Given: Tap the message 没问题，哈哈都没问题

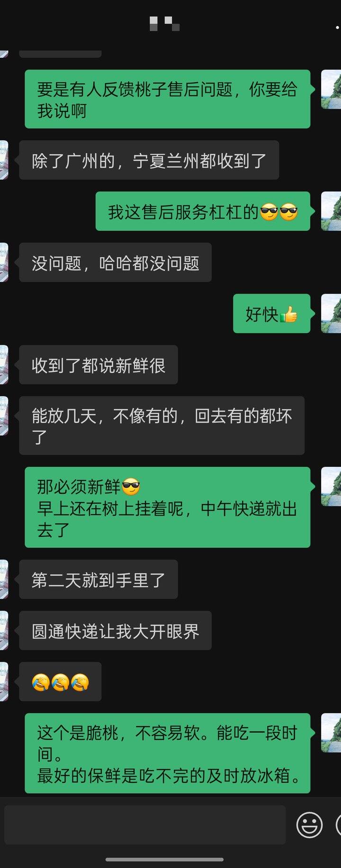Looking at the screenshot, I should pyautogui.click(x=115, y=262).
